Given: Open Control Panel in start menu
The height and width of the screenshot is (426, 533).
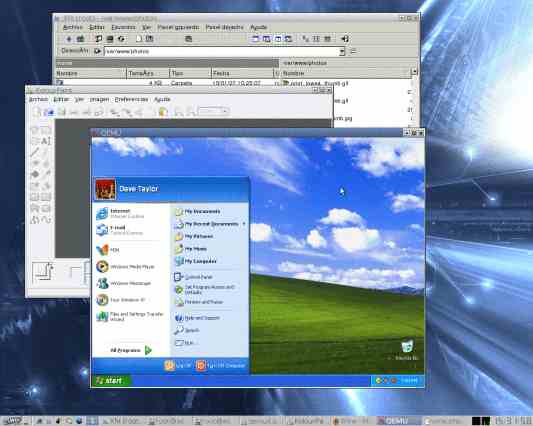Looking at the screenshot, I should (193, 277).
